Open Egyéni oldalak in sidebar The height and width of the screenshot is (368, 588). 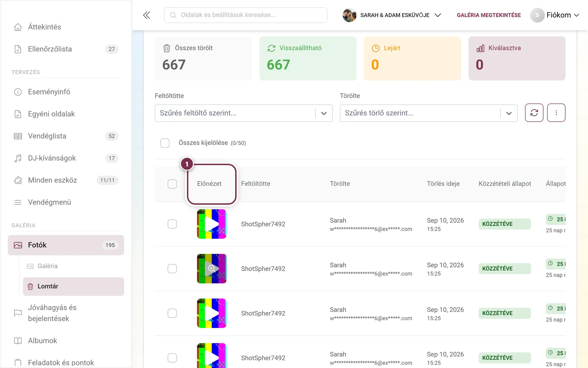(66, 114)
